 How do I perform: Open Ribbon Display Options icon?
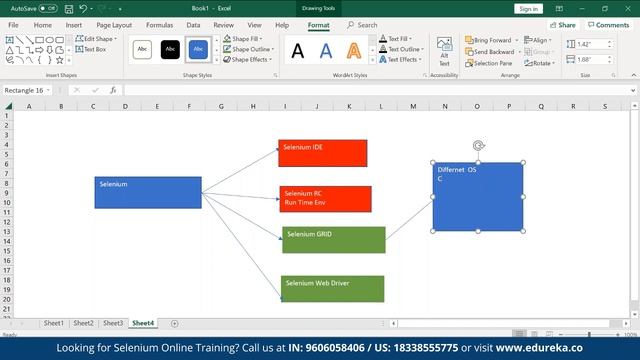(x=559, y=9)
